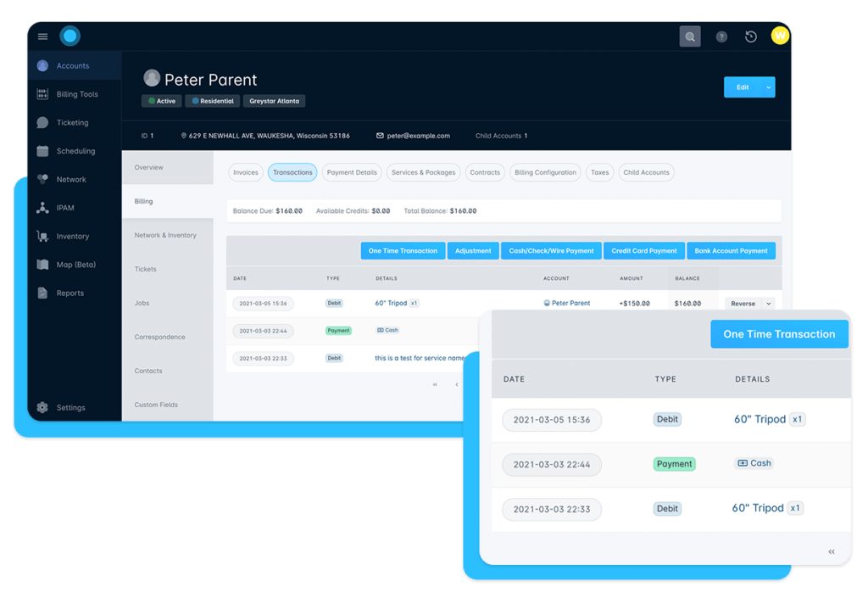868x598 pixels.
Task: Click One Time Transaction in the main toolbar
Action: coord(403,251)
